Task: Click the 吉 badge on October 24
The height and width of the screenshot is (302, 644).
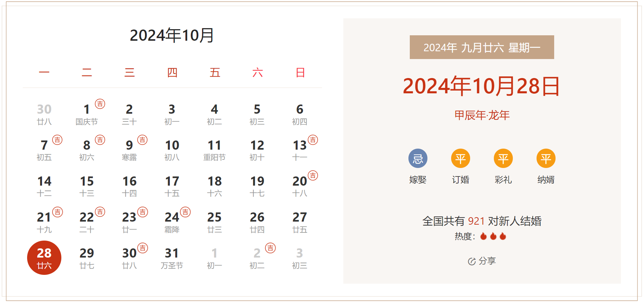Action: point(185,212)
